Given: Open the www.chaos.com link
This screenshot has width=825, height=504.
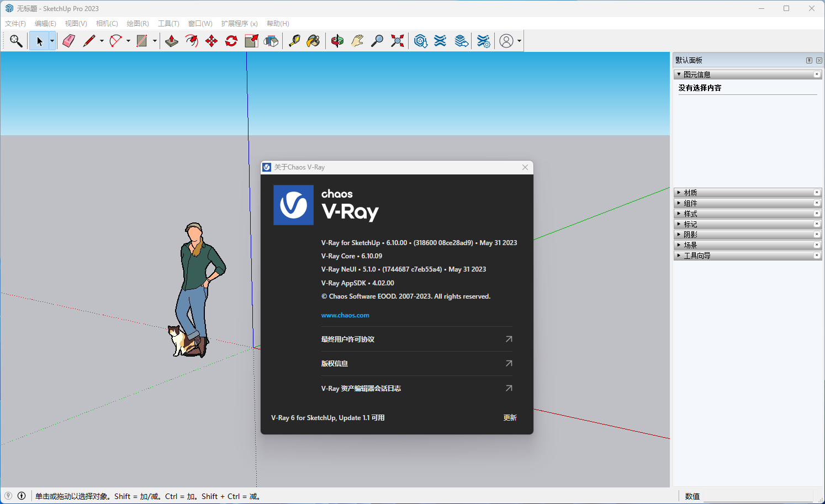Looking at the screenshot, I should tap(345, 315).
